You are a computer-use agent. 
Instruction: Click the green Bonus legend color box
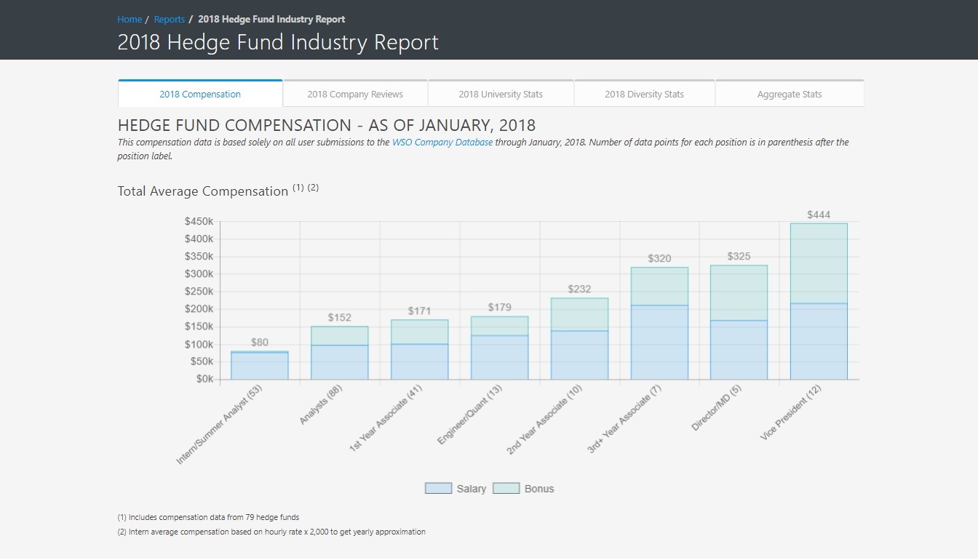(x=506, y=489)
